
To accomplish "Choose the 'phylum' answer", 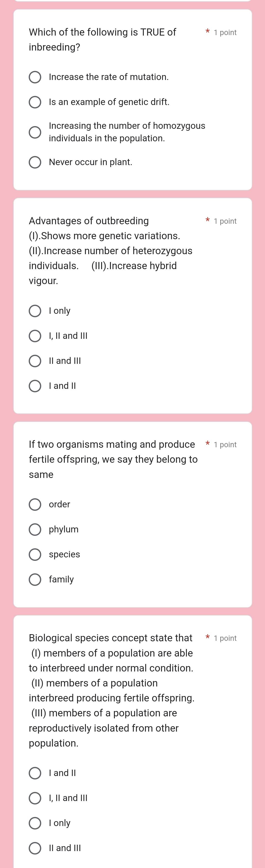I will [35, 529].
